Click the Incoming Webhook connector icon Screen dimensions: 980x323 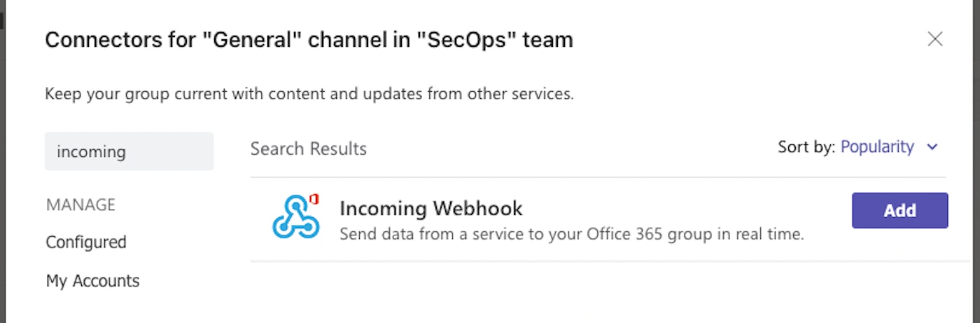(295, 217)
